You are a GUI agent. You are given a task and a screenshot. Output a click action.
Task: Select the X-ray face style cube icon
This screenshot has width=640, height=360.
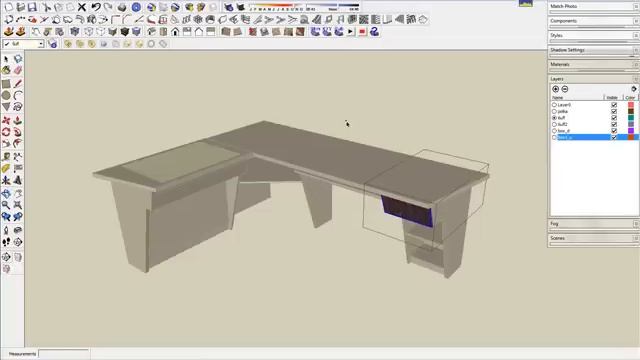click(75, 31)
